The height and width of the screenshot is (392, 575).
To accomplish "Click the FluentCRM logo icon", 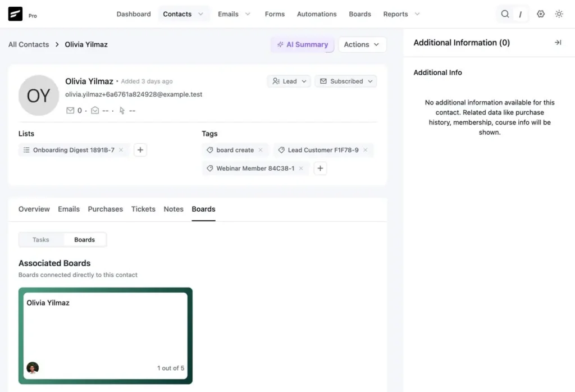I will coord(15,14).
